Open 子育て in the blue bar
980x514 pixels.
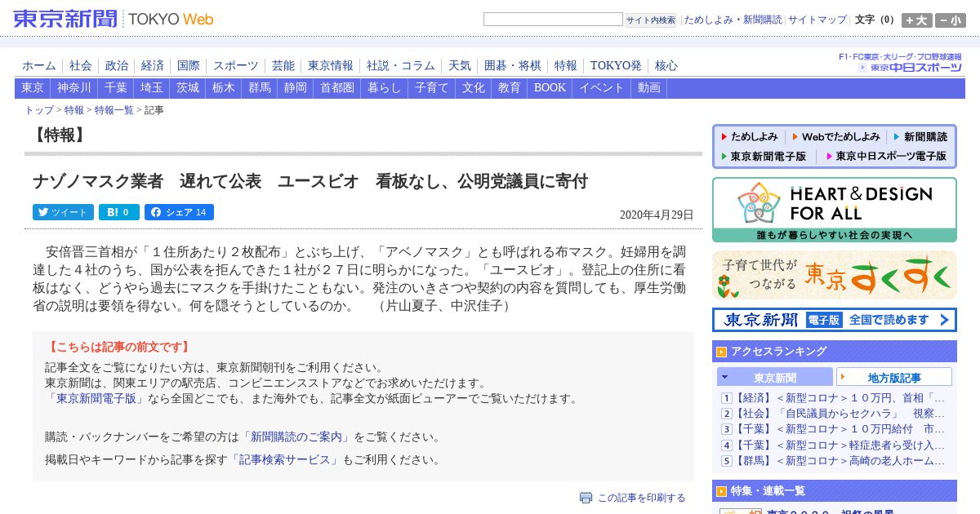[432, 88]
